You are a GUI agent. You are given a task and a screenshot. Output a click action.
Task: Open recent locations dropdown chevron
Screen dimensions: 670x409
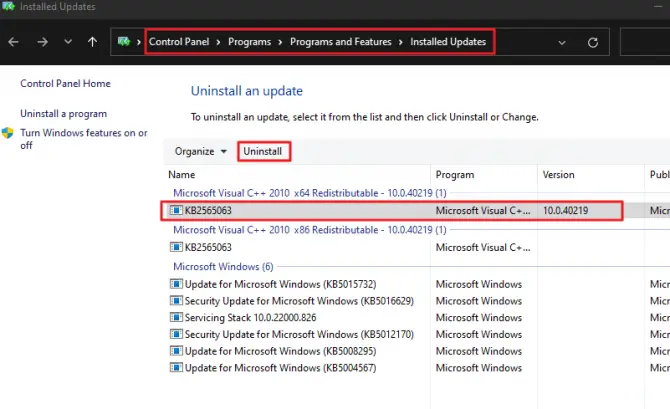click(68, 42)
